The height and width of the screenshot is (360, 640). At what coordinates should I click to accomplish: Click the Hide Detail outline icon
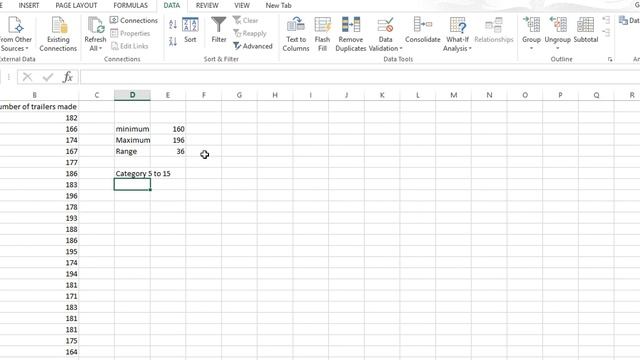[606, 32]
